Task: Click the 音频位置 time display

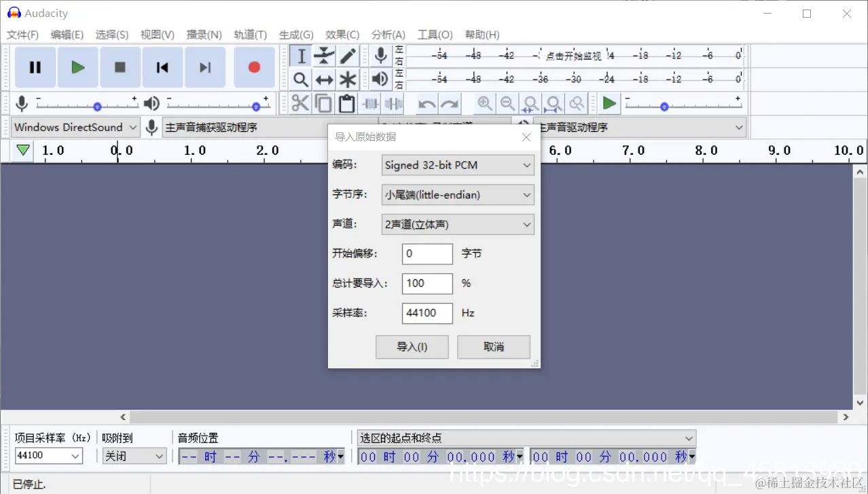Action: 262,457
